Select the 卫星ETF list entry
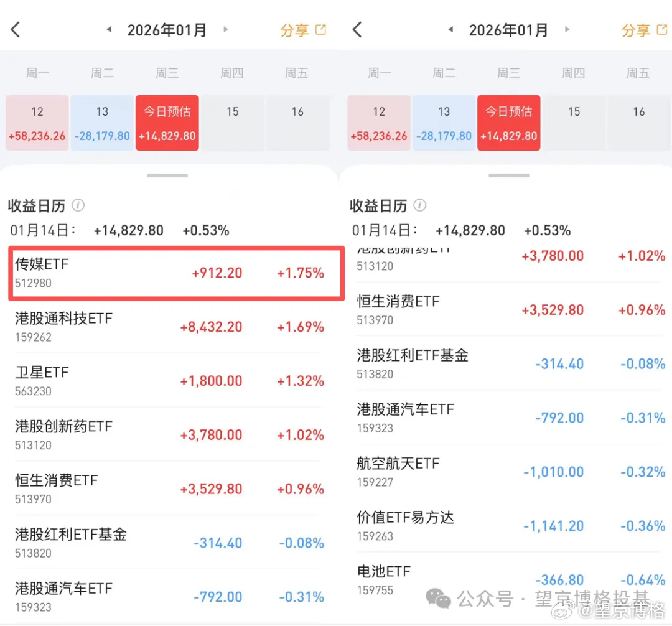 [174, 381]
